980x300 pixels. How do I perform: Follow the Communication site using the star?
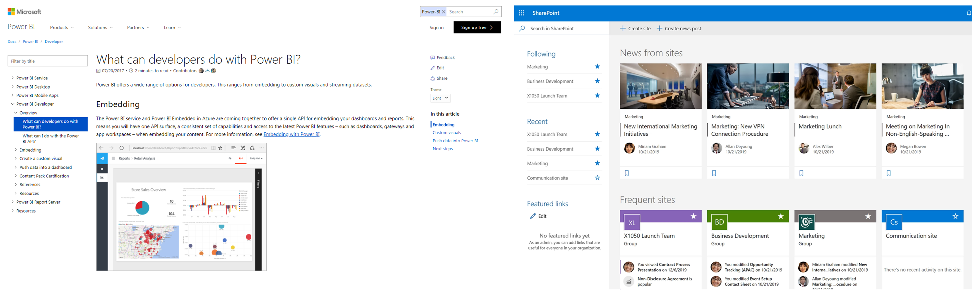(597, 178)
